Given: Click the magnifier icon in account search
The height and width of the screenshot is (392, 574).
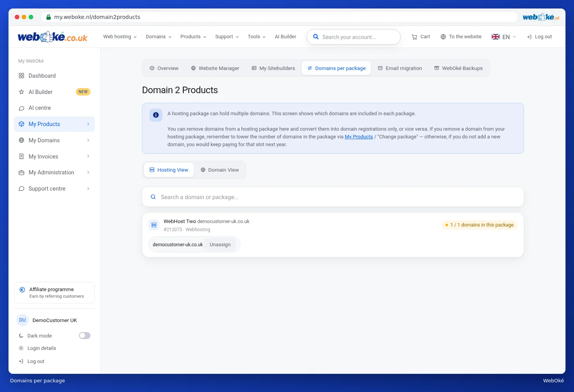Looking at the screenshot, I should click(x=316, y=37).
